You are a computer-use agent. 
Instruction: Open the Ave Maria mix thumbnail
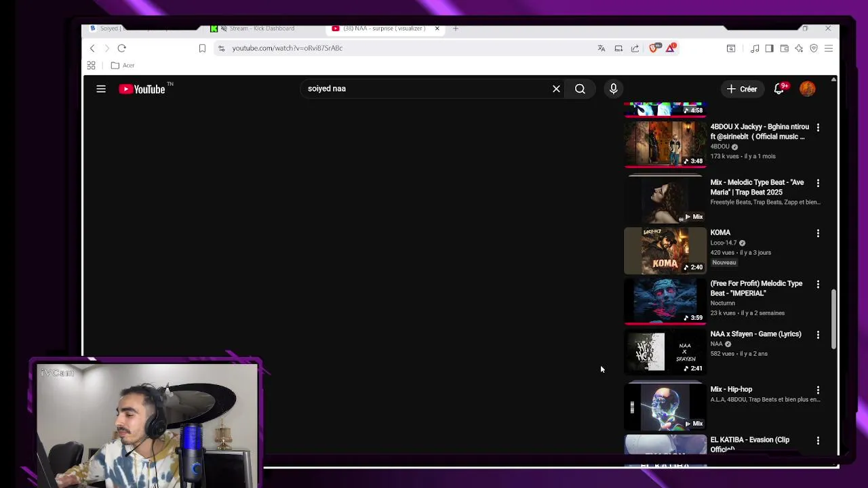[x=665, y=199]
